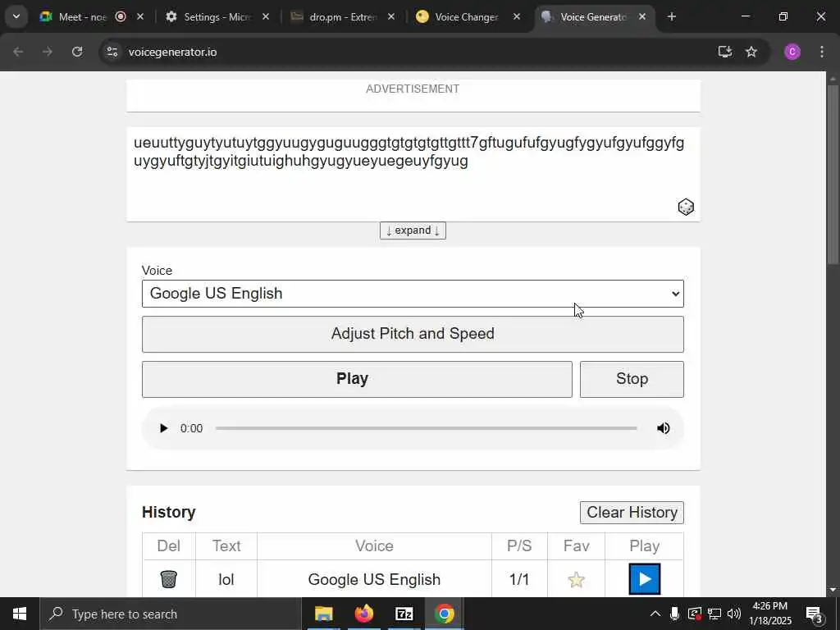
Task: Start the audio player playback triangle
Action: point(164,428)
